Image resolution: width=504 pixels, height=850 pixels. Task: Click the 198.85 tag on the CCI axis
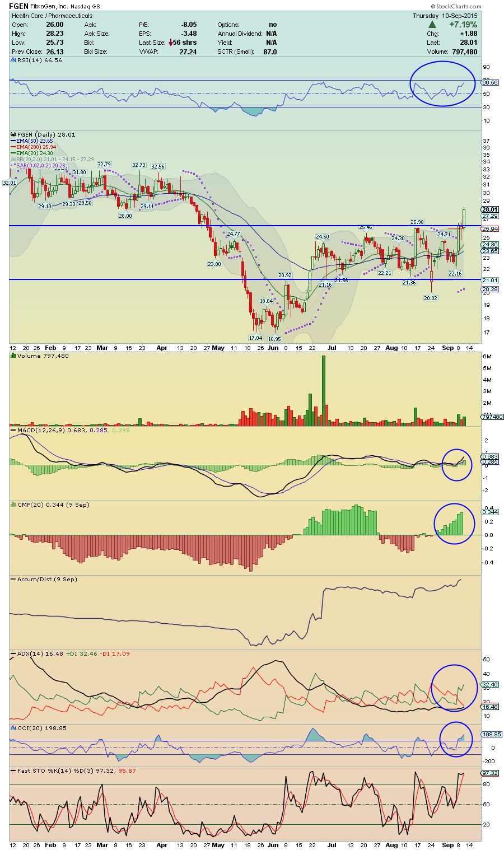tap(492, 734)
